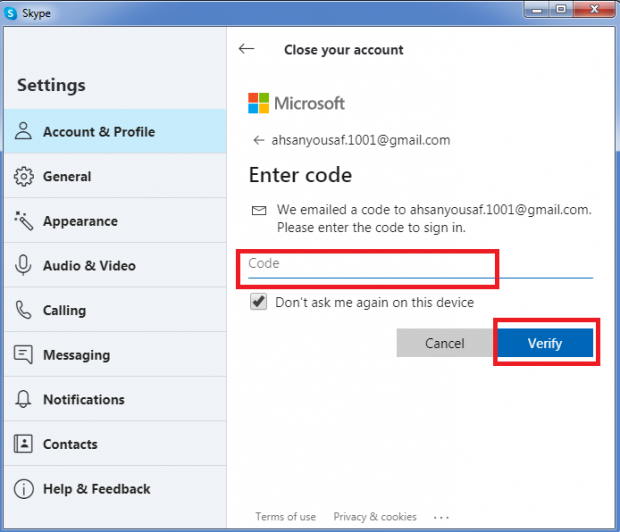Uncheck Don't ask me again on this device
This screenshot has height=532, width=620.
click(x=259, y=302)
